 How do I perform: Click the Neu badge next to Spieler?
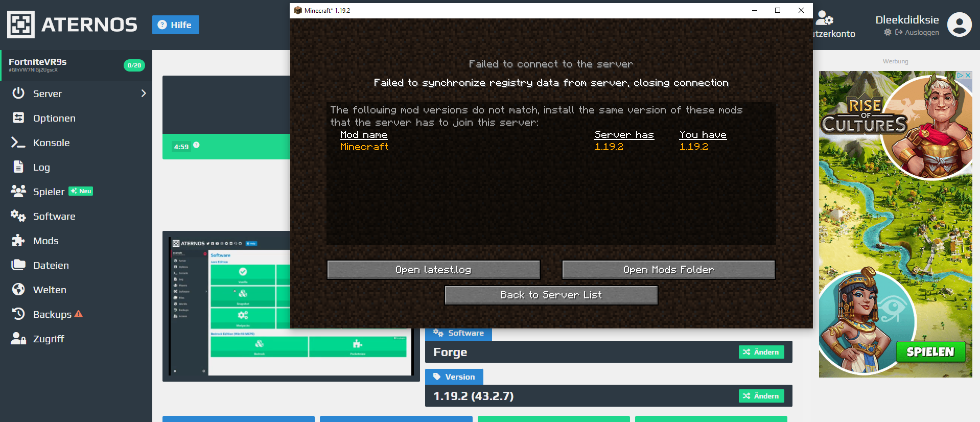pos(81,191)
